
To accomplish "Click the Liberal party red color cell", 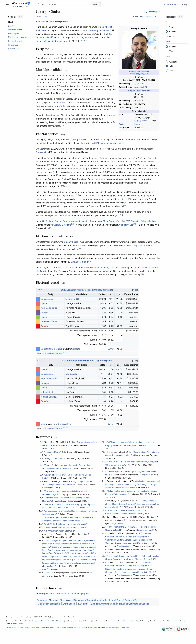I will (x=38, y=304).
